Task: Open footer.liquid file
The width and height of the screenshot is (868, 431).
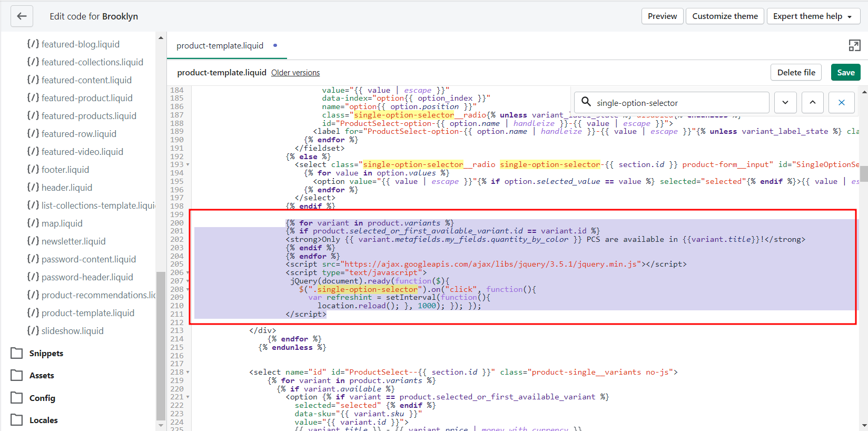Action: 58,170
